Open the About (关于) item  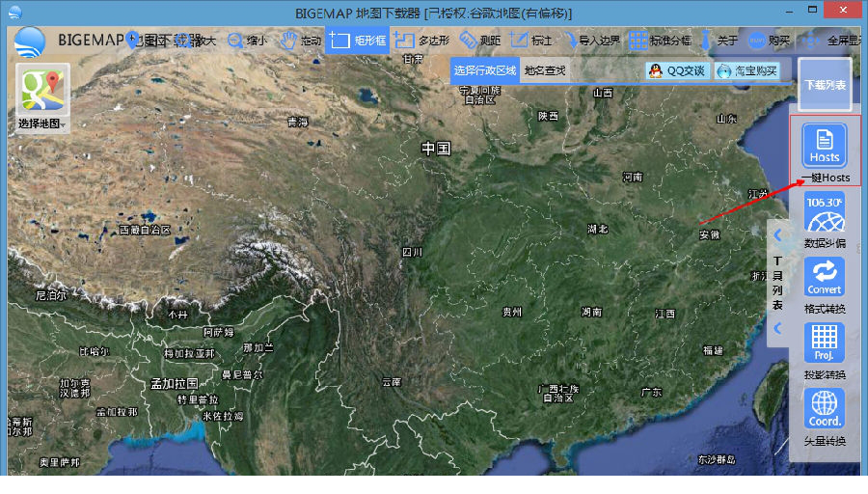[x=719, y=41]
